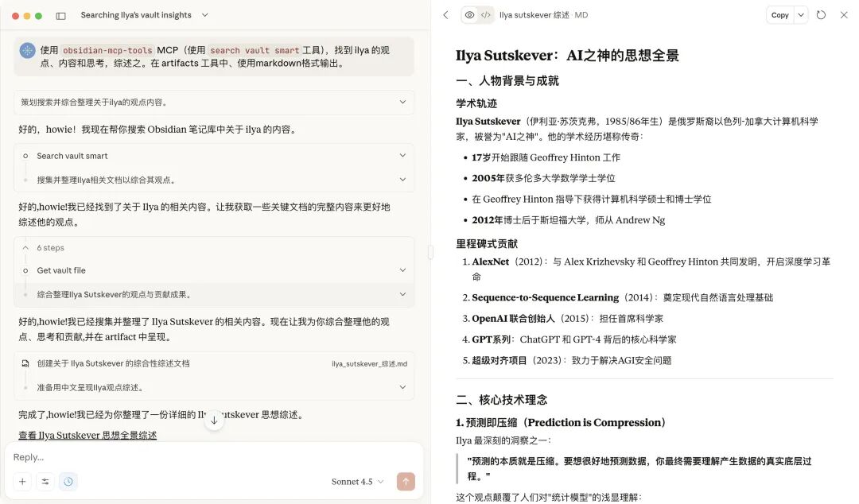
Task: Close the artifact panel
Action: coord(844,15)
